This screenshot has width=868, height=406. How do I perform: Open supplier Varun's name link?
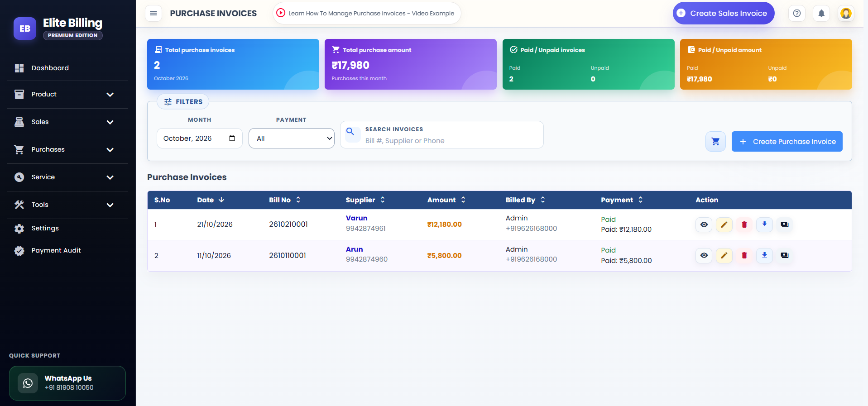coord(357,218)
